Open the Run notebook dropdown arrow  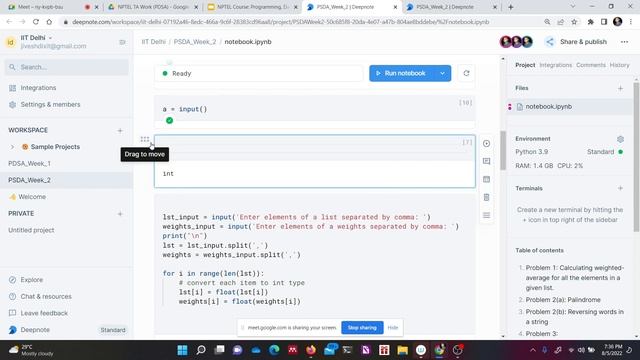click(x=442, y=73)
